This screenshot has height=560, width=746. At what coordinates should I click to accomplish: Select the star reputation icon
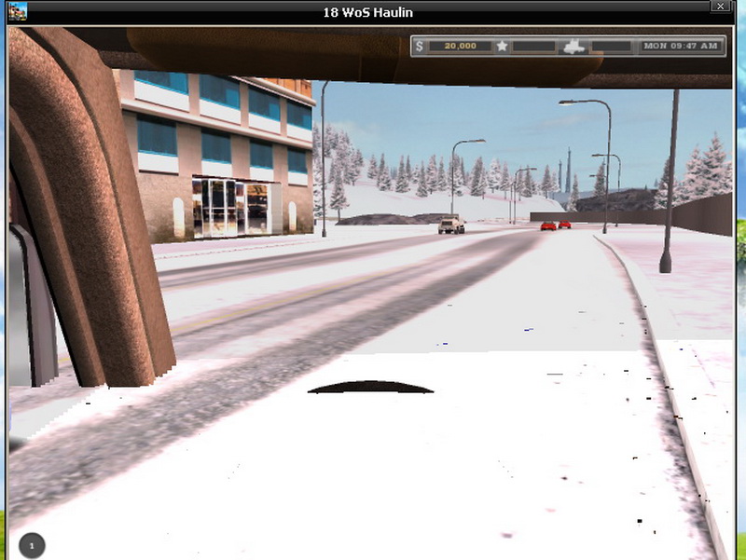502,46
